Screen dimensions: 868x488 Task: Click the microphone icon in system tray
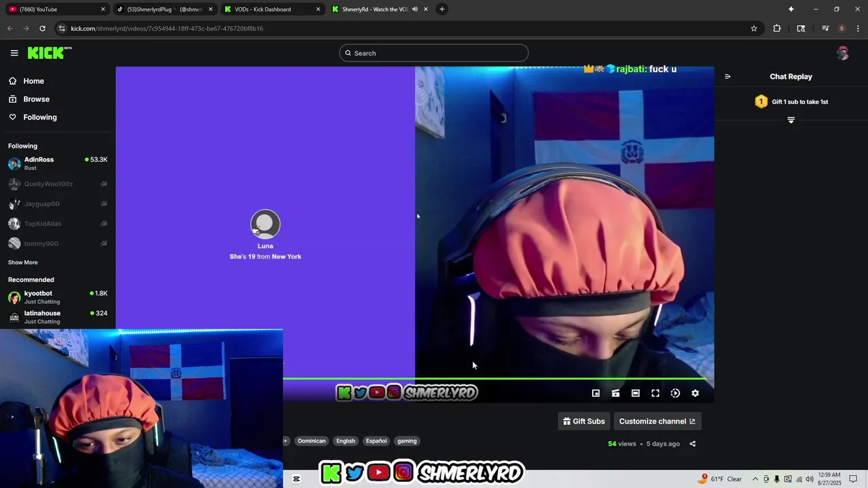(777, 479)
